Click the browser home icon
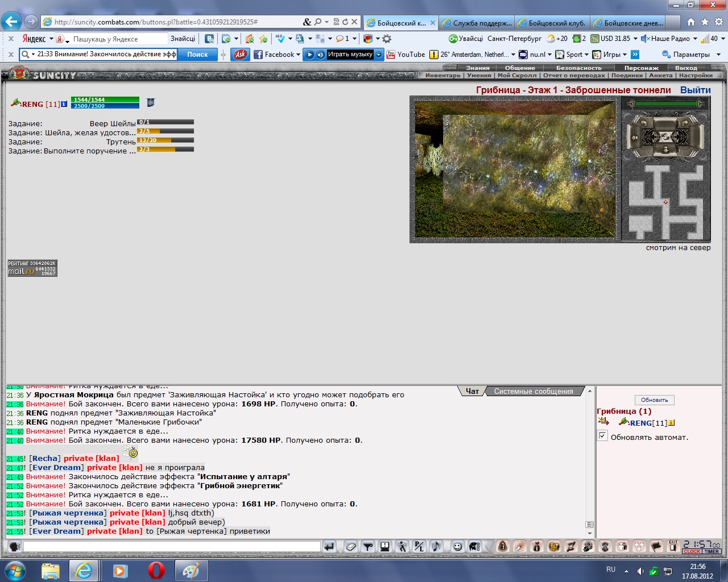 (690, 22)
